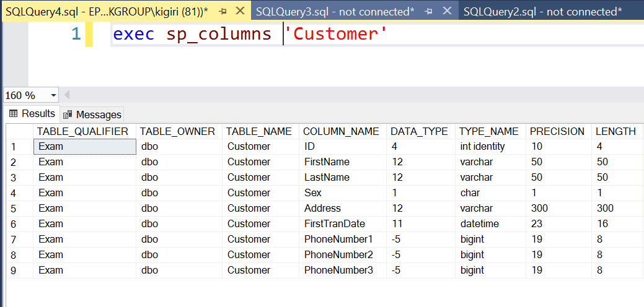Click data type 11 in FirstTranDate row
This screenshot has height=307, width=644.
click(421, 224)
